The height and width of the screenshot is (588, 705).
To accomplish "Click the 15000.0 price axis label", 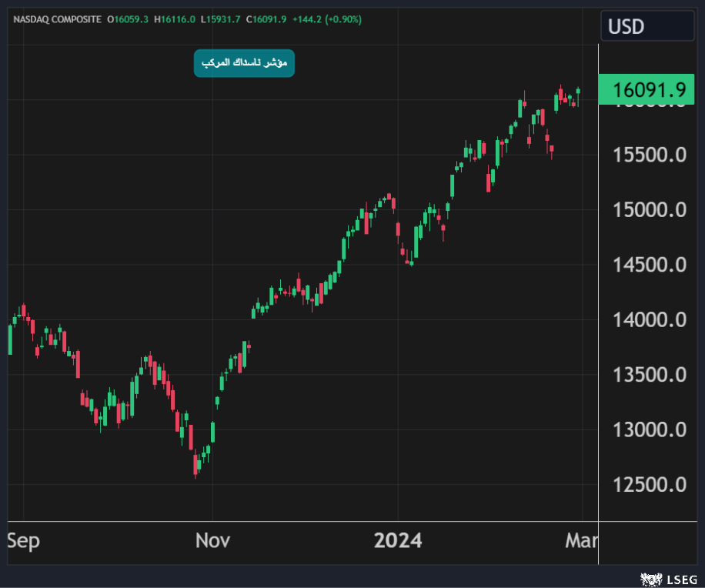I will [650, 210].
